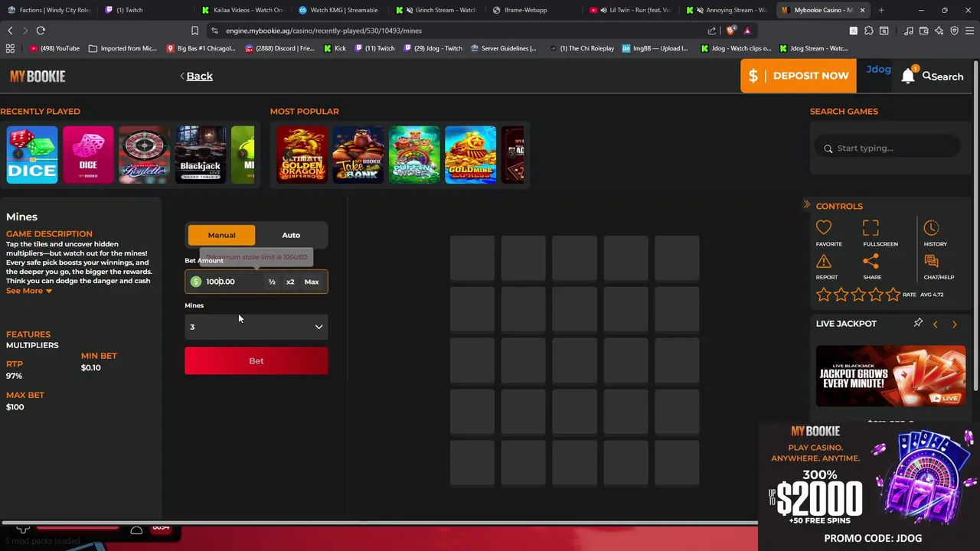
Task: Click the Deposit Now button
Action: coord(799,76)
